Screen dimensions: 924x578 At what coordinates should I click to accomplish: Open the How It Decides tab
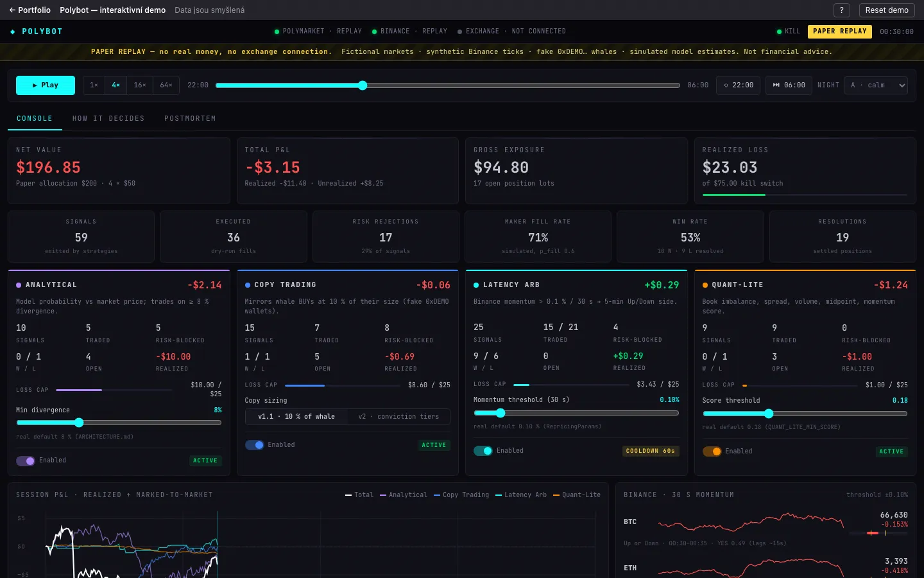point(108,119)
